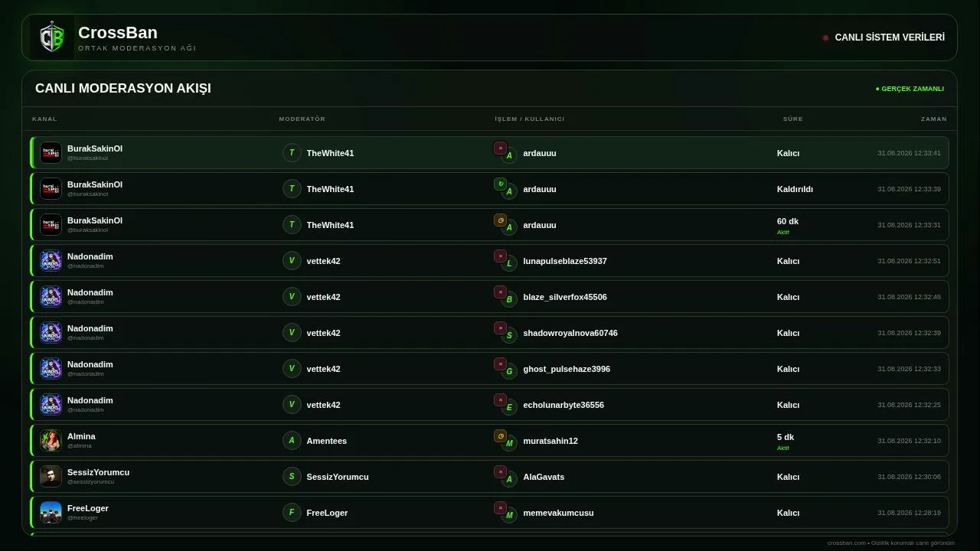Image resolution: width=980 pixels, height=551 pixels.
Task: Click the red ban icon on AlaGavats row
Action: (x=500, y=472)
